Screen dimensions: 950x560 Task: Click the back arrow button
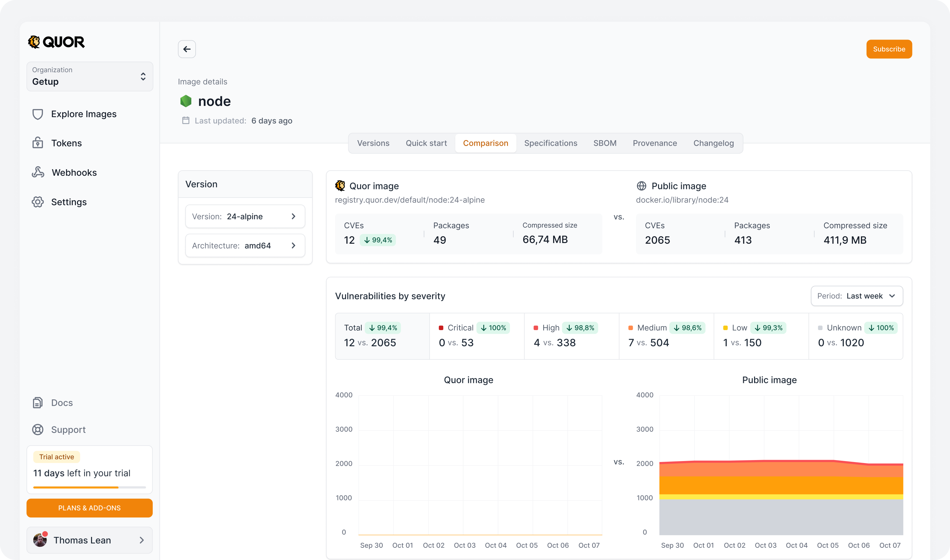pos(187,49)
